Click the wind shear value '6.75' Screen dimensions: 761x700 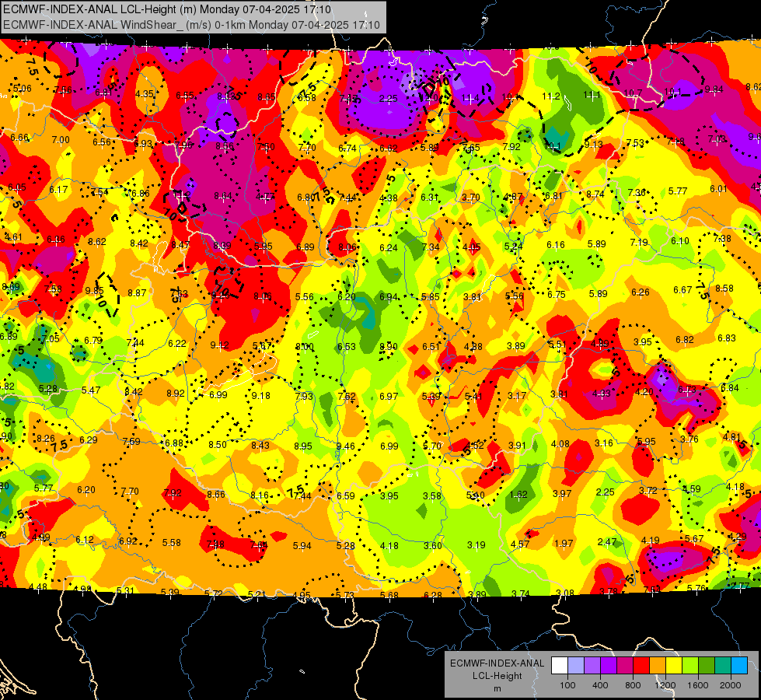[x=557, y=295]
